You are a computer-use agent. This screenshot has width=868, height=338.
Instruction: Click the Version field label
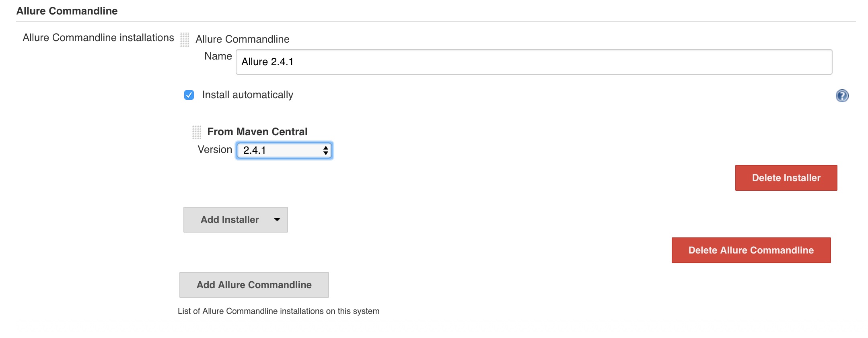(215, 150)
